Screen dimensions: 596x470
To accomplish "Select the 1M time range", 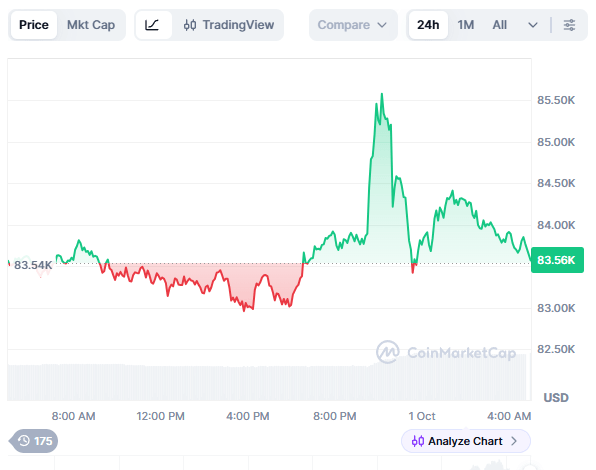I will click(466, 25).
